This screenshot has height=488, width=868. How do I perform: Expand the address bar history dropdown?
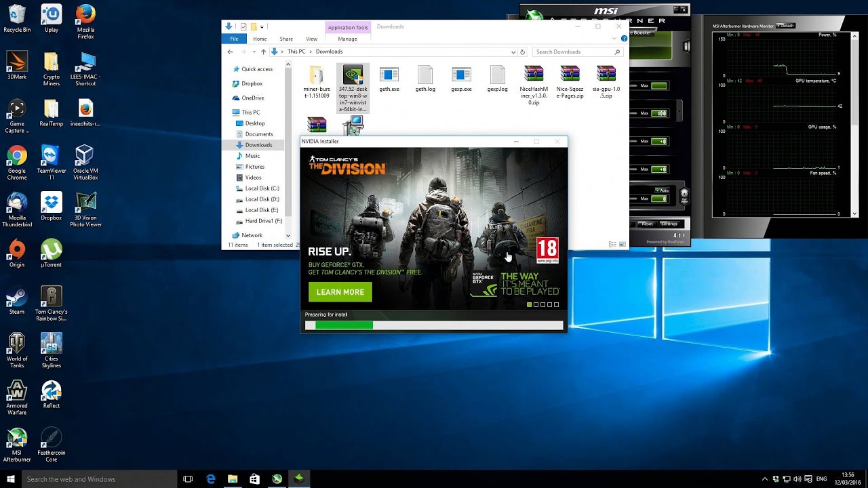click(x=513, y=52)
